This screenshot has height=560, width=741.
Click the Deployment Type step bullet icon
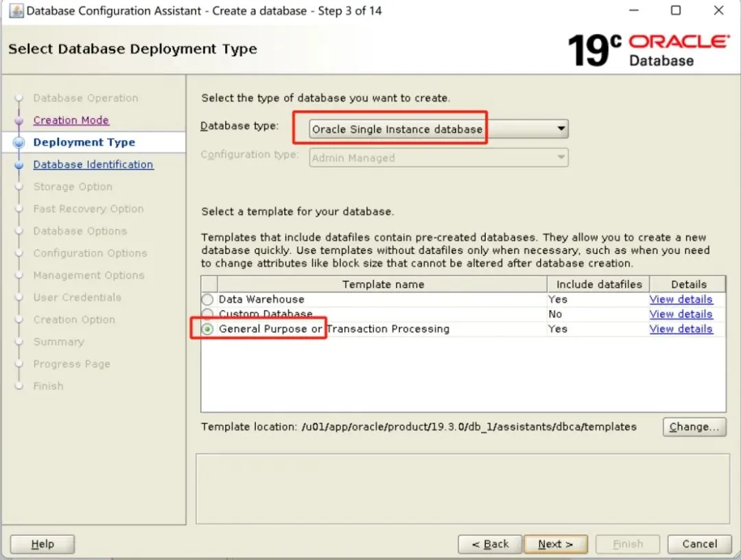pyautogui.click(x=19, y=143)
